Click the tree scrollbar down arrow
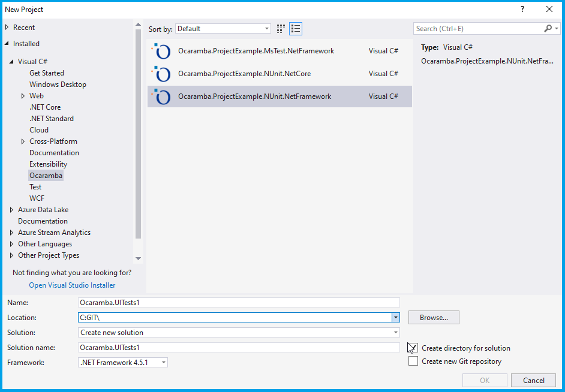 pos(138,258)
